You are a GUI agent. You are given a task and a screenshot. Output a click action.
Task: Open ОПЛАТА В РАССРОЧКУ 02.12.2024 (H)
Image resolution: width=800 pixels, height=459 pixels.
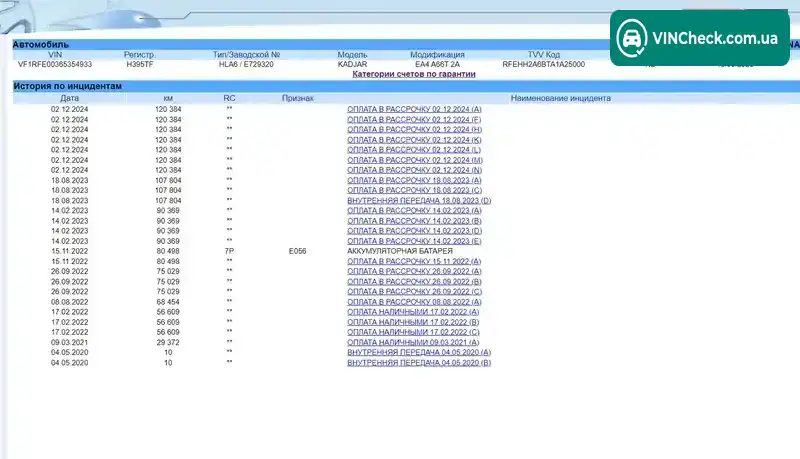click(414, 130)
